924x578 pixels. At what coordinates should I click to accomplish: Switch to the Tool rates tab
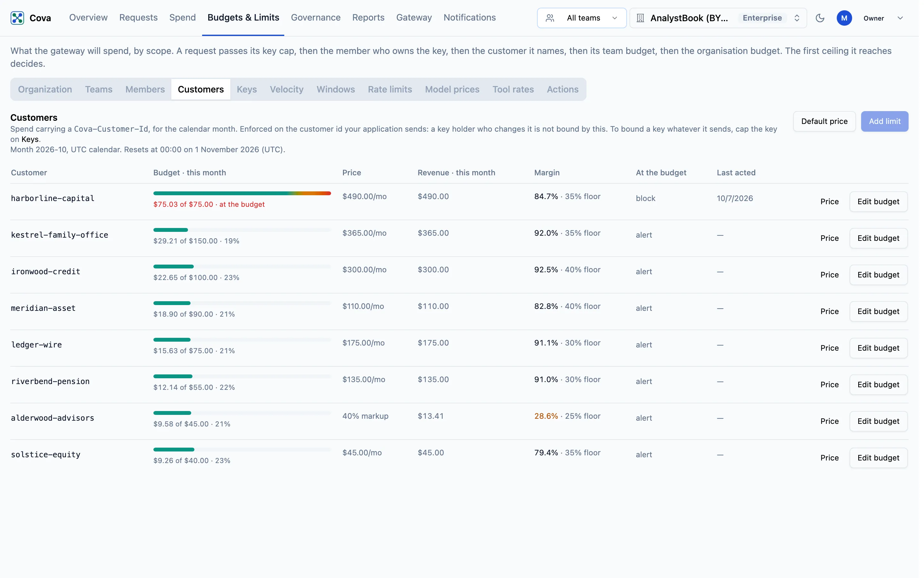[513, 90]
